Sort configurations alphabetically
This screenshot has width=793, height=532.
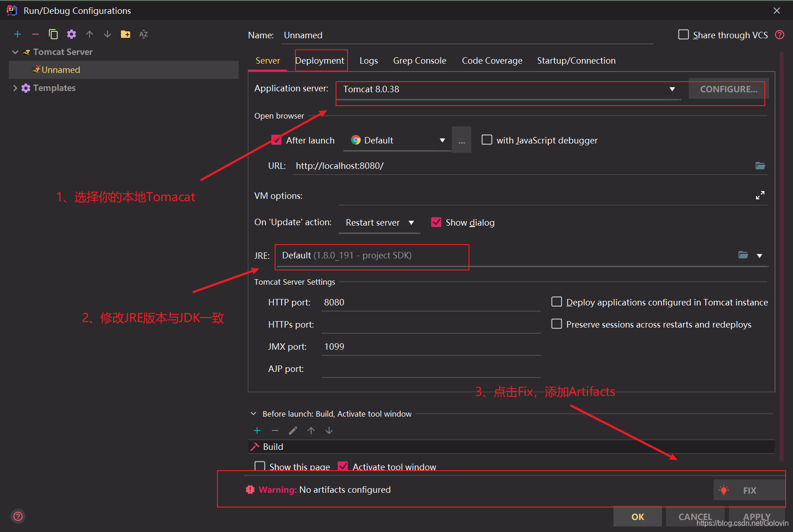144,34
